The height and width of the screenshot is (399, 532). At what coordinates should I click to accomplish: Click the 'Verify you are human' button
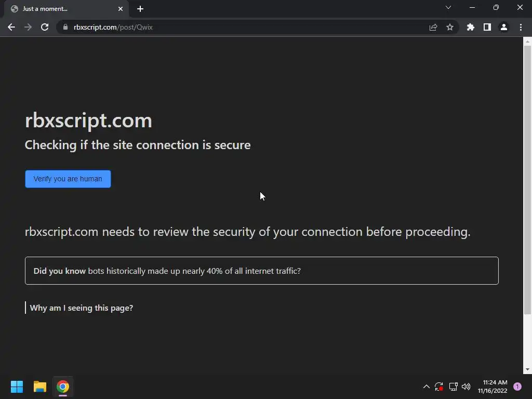68,179
